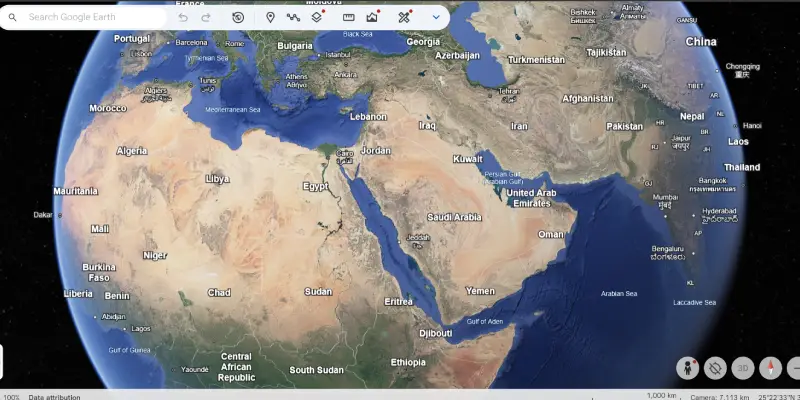
Task: Click the Portugal country label
Action: tap(132, 39)
